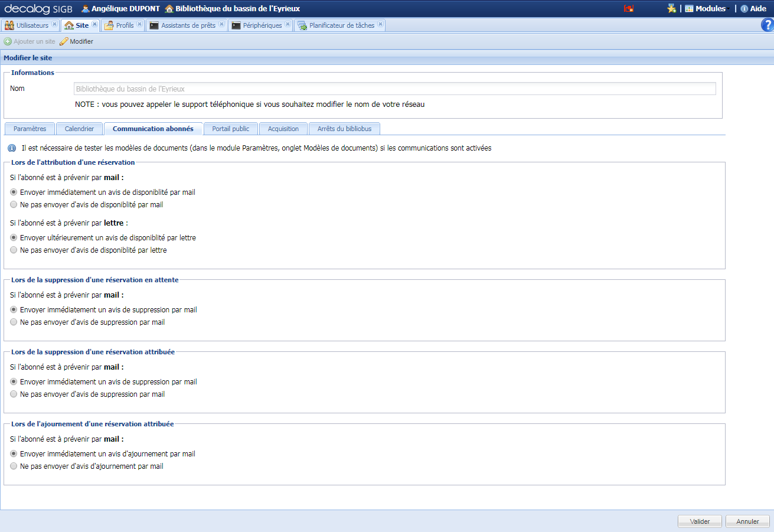Open the Aide info icon
The height and width of the screenshot is (532, 774).
[744, 8]
